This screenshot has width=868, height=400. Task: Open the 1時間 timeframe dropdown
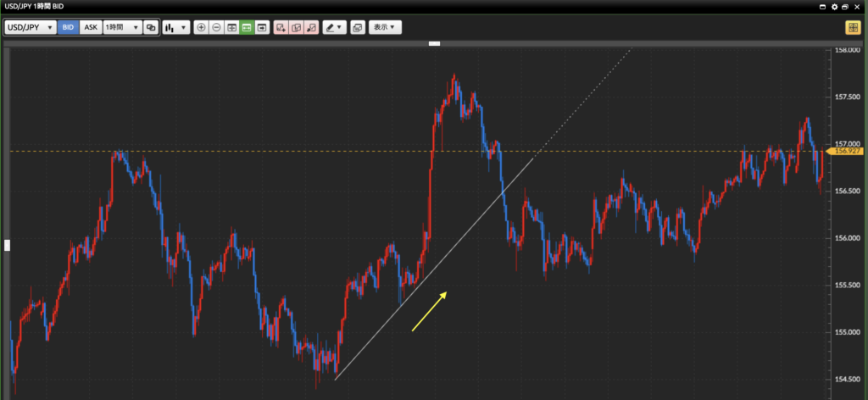[122, 27]
